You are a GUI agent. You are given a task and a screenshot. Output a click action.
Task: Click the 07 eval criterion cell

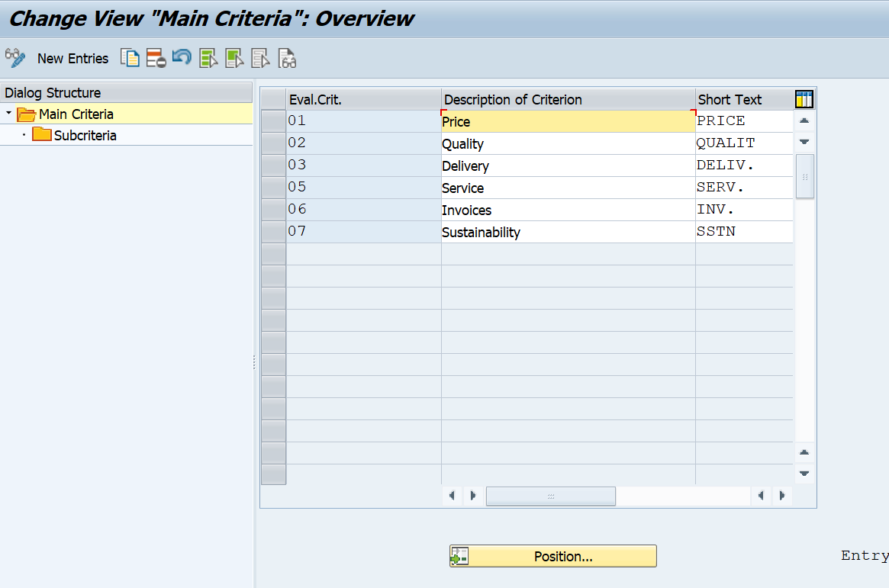point(363,232)
